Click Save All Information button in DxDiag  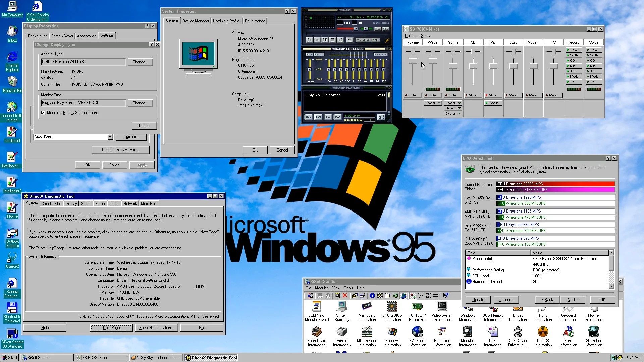tap(156, 328)
